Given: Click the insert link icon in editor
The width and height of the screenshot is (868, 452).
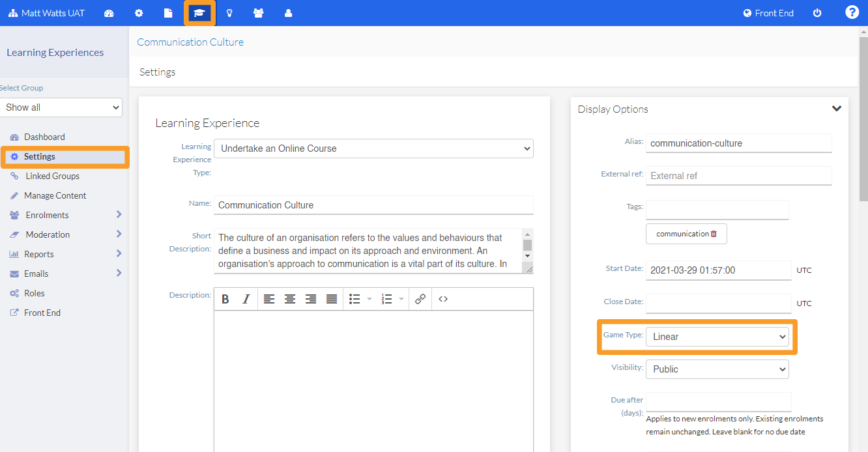Looking at the screenshot, I should (x=420, y=299).
